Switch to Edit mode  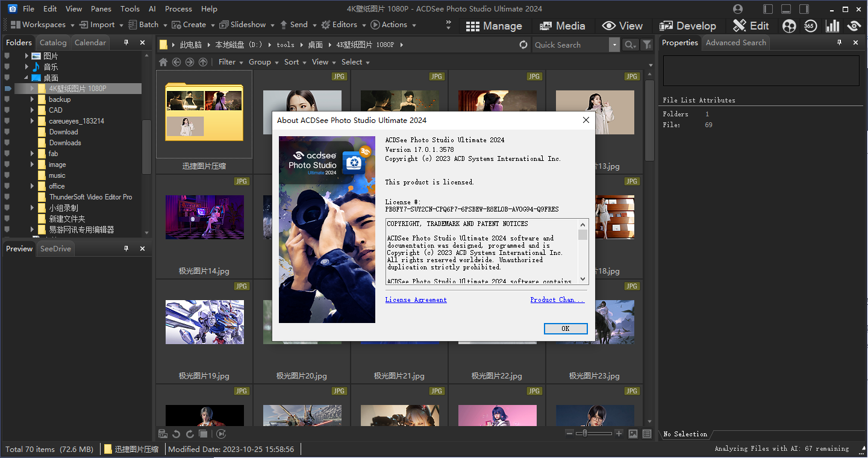point(751,26)
